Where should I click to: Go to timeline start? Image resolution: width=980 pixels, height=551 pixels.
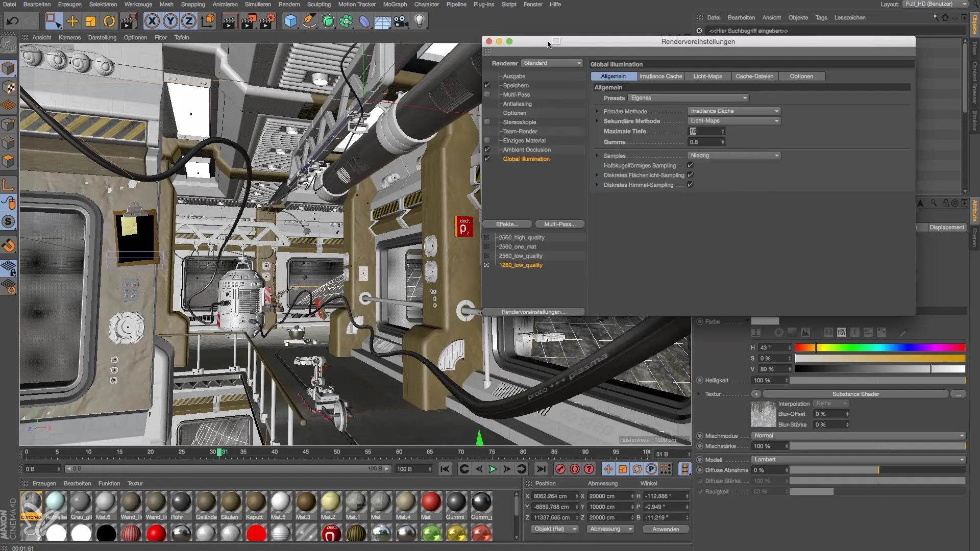click(445, 469)
